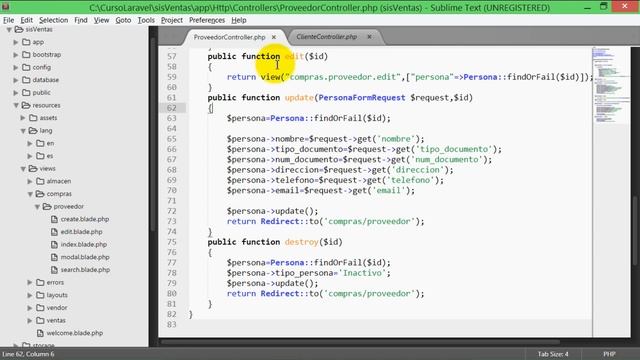Collapse the compras folder arrow
This screenshot has width=640, height=360.
30,194
